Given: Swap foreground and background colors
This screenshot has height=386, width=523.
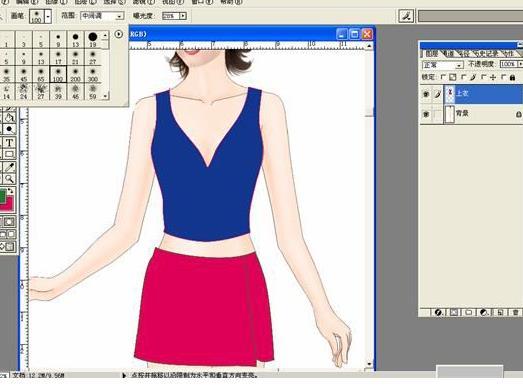Looking at the screenshot, I should pyautogui.click(x=11, y=191).
